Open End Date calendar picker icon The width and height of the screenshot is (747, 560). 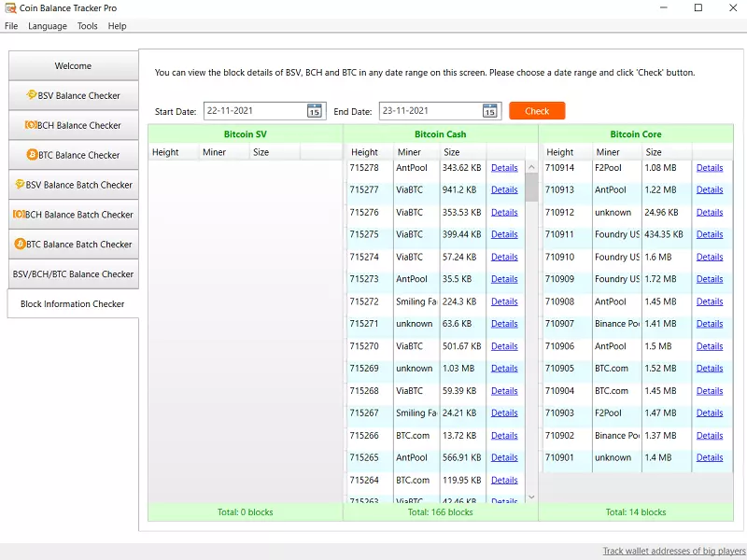pyautogui.click(x=490, y=111)
